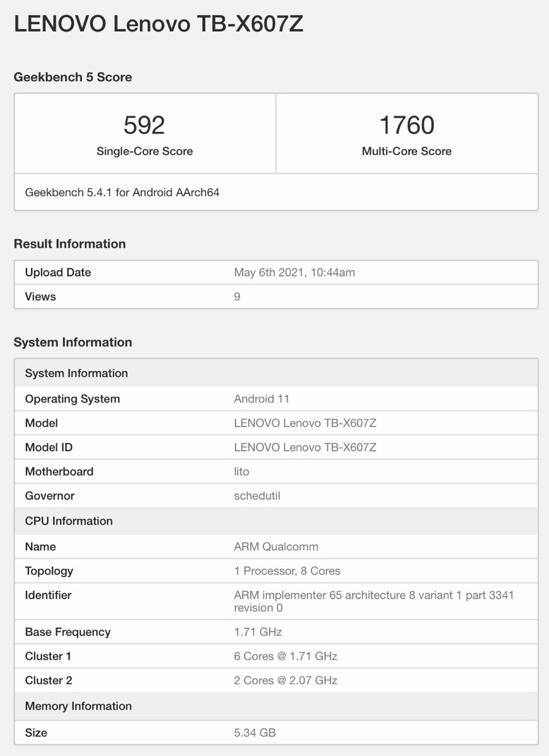Click the Android 11 operating system value
Image resolution: width=549 pixels, height=756 pixels.
261,399
